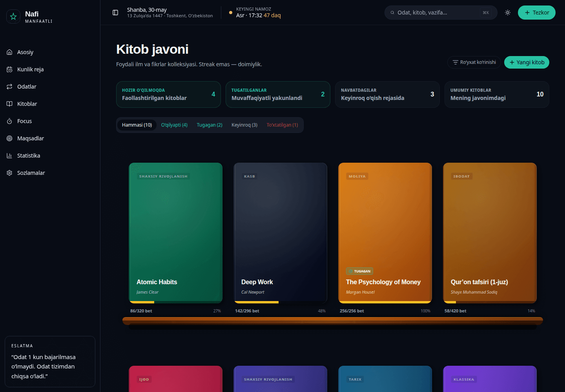Click the Kunlik reja calendar icon

pyautogui.click(x=9, y=69)
